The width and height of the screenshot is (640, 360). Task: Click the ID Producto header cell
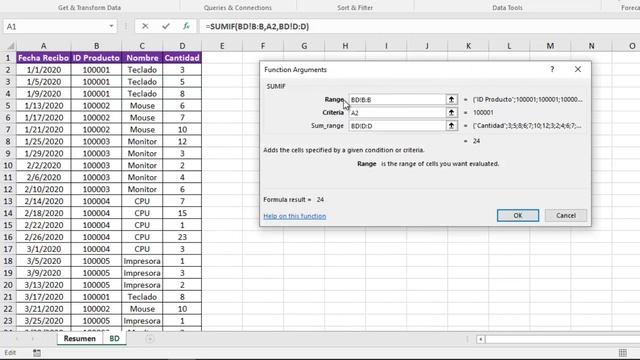(96, 58)
